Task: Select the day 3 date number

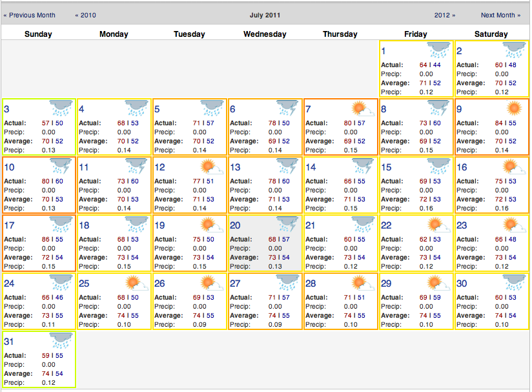Action: pos(6,109)
